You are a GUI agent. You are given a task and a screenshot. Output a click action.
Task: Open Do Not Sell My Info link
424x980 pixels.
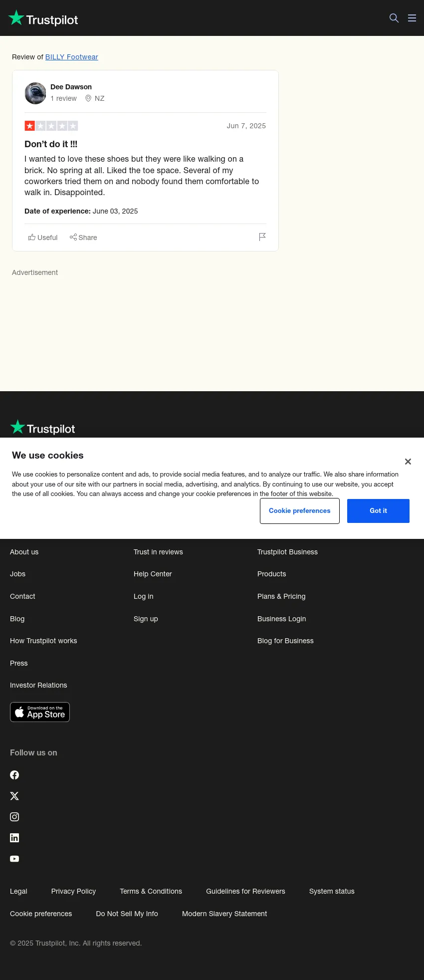point(127,914)
